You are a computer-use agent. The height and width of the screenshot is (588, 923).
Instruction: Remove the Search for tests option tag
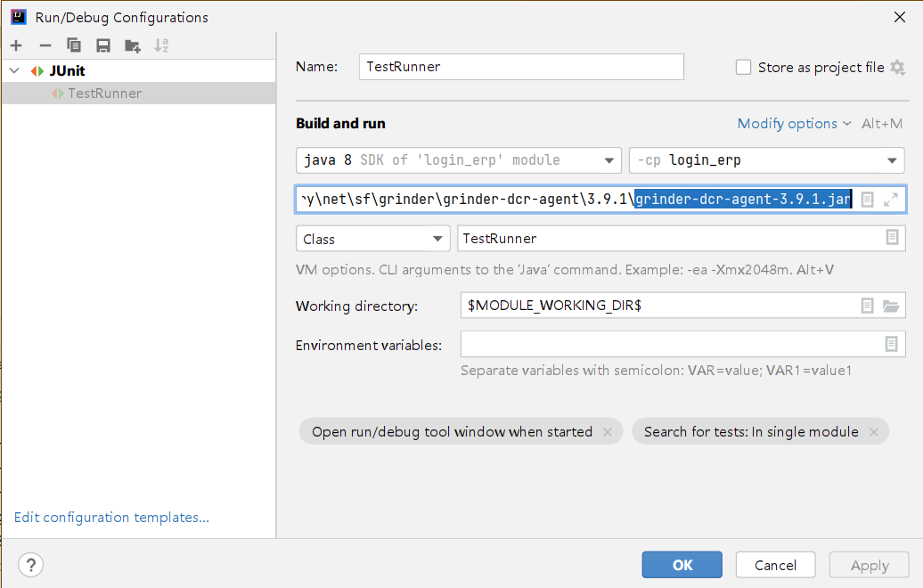874,432
